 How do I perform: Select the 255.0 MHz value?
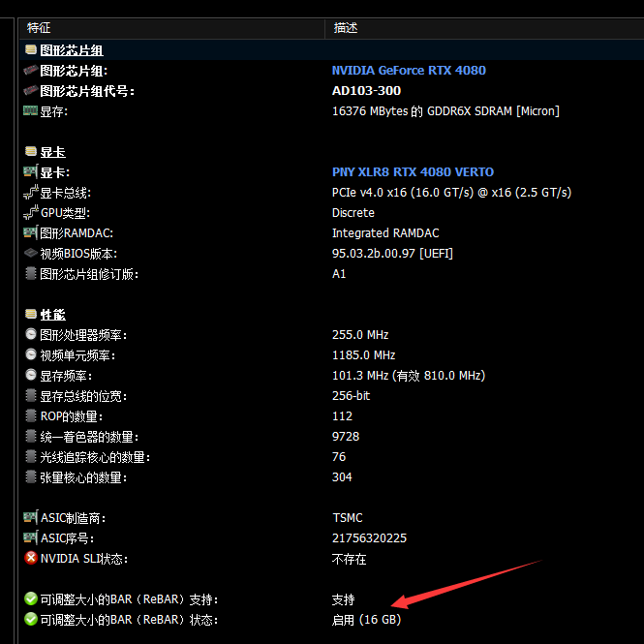point(360,335)
